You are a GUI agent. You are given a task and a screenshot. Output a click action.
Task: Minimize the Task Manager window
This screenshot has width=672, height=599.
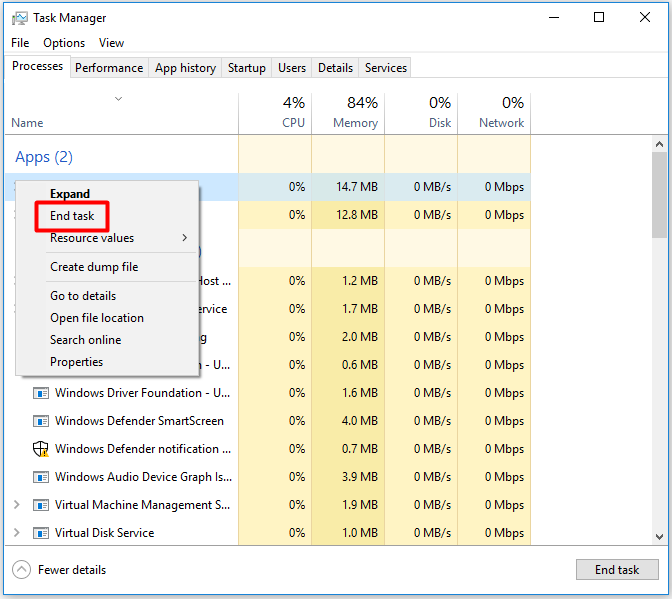pyautogui.click(x=554, y=18)
